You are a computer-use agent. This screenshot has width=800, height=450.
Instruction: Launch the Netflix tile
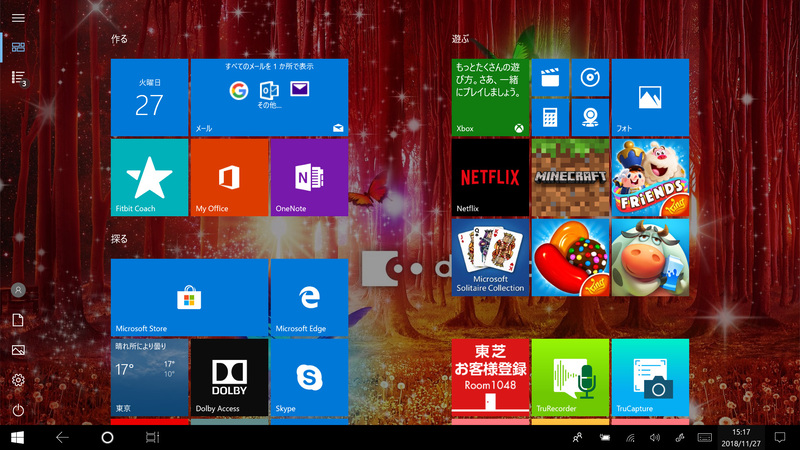490,178
